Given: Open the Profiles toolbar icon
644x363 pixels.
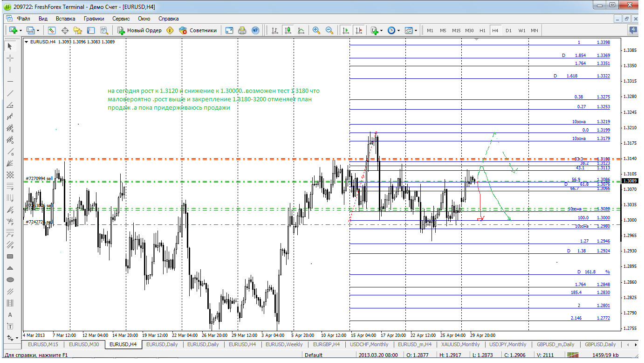Looking at the screenshot, I should coord(31,30).
